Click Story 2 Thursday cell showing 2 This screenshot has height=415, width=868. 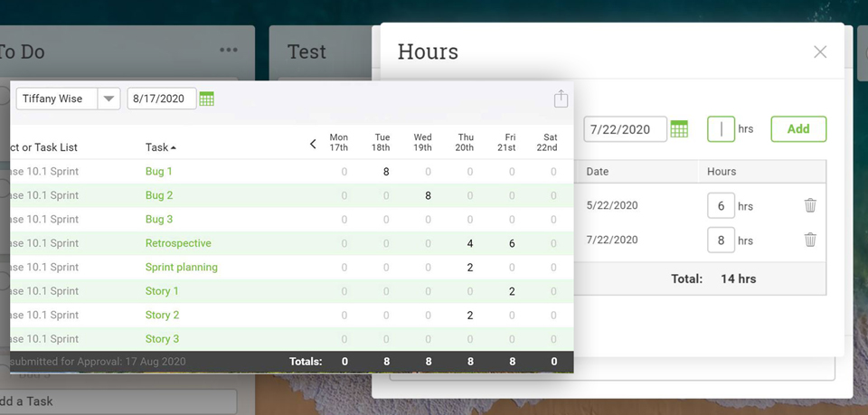470,315
